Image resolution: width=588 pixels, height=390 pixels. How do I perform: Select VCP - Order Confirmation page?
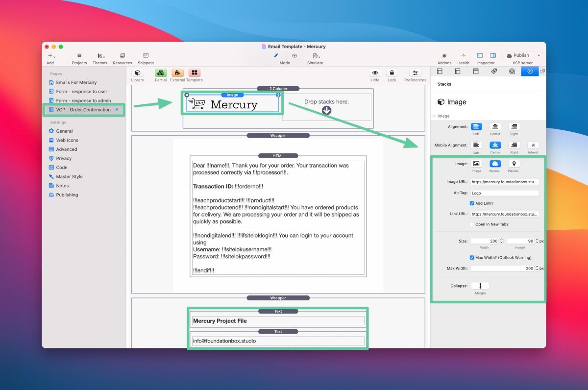pyautogui.click(x=83, y=110)
